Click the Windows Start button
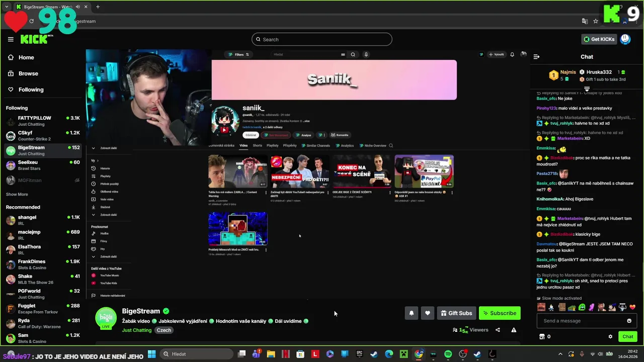644x362 pixels. click(x=151, y=354)
